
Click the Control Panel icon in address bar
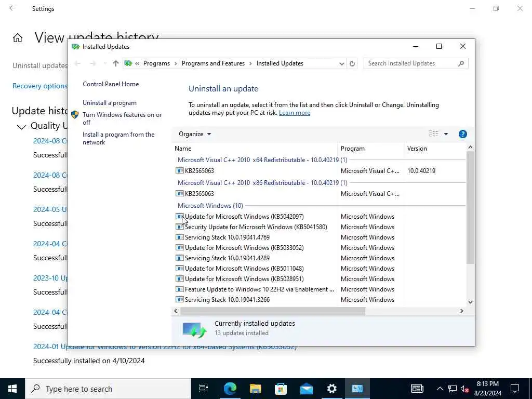128,63
